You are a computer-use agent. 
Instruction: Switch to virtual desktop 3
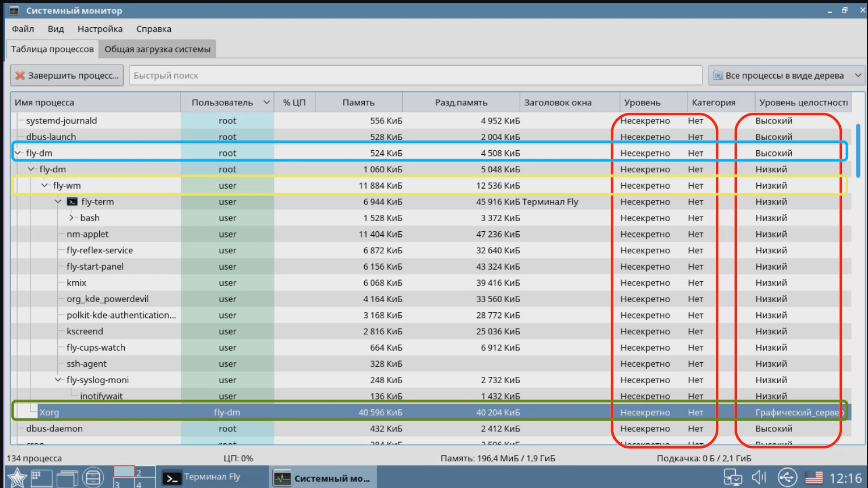[124, 483]
